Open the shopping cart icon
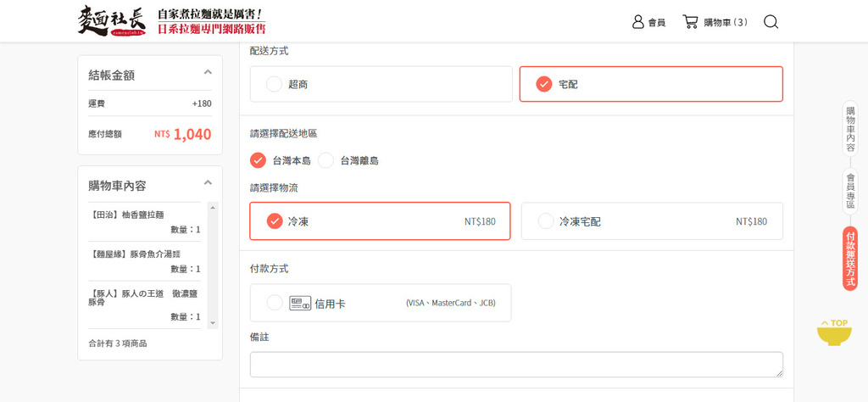 coord(691,22)
